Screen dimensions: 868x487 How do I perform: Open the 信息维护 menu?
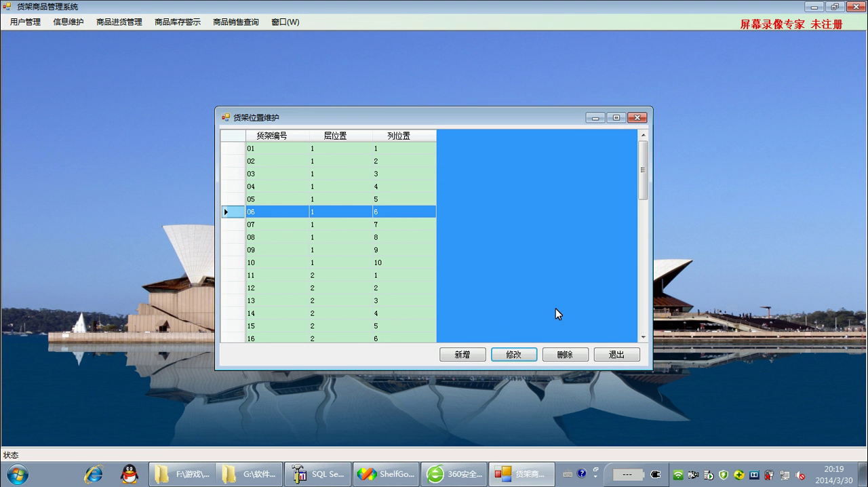68,22
